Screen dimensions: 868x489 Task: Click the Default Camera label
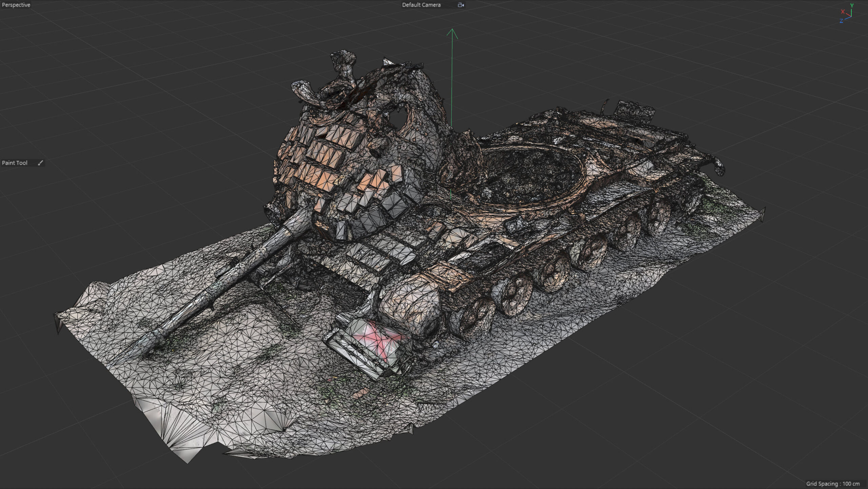tap(421, 5)
